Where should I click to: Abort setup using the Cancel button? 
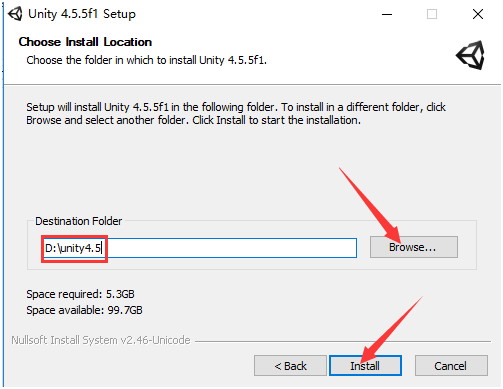[451, 366]
